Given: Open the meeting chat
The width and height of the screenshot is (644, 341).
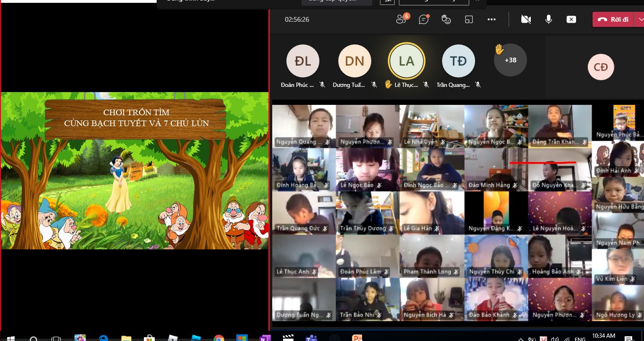Looking at the screenshot, I should [424, 19].
